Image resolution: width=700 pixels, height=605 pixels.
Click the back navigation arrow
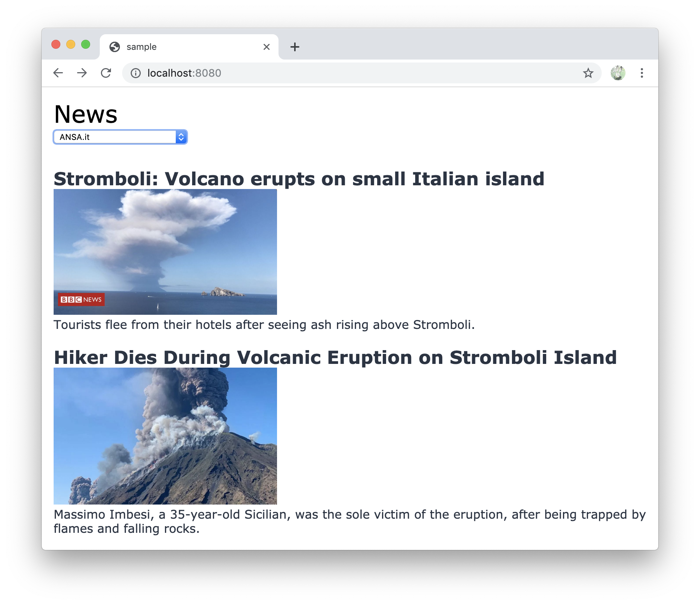tap(58, 73)
